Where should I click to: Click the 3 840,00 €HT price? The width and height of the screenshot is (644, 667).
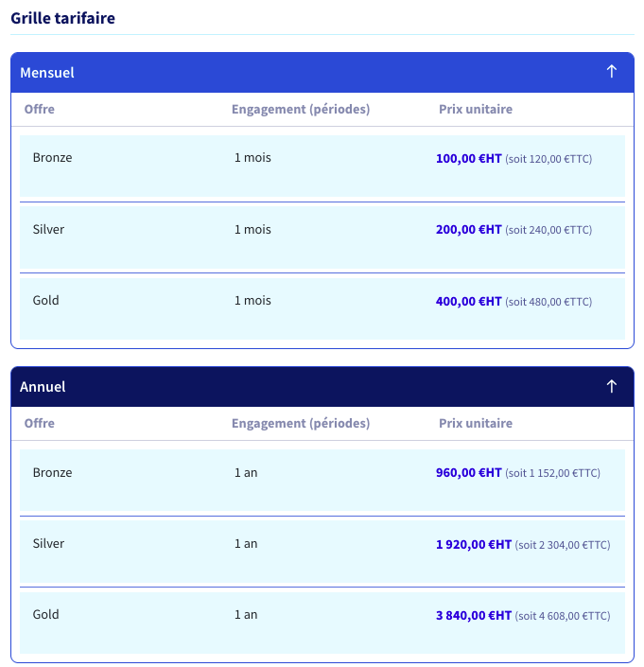[x=474, y=616]
